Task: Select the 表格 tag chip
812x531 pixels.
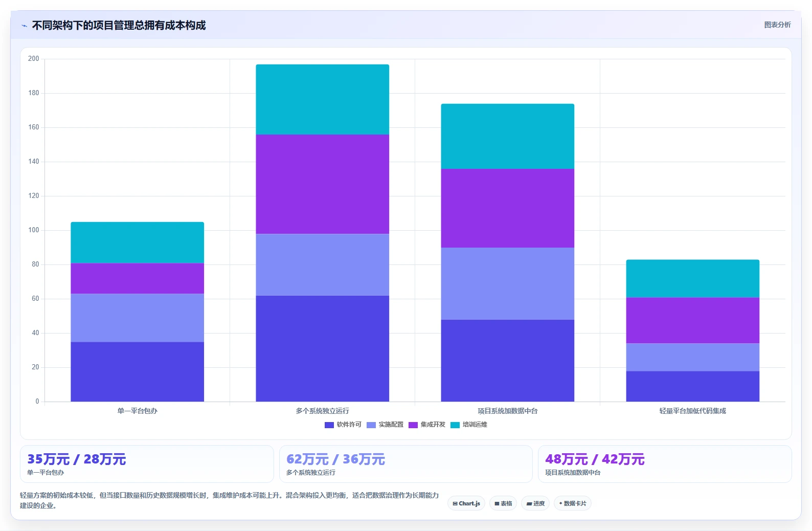Action: tap(503, 503)
